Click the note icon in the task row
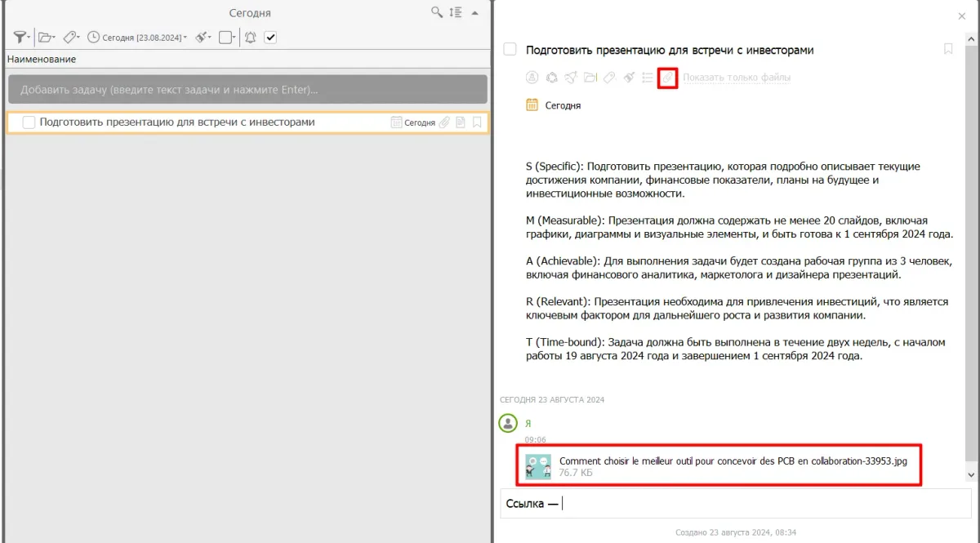 [461, 122]
